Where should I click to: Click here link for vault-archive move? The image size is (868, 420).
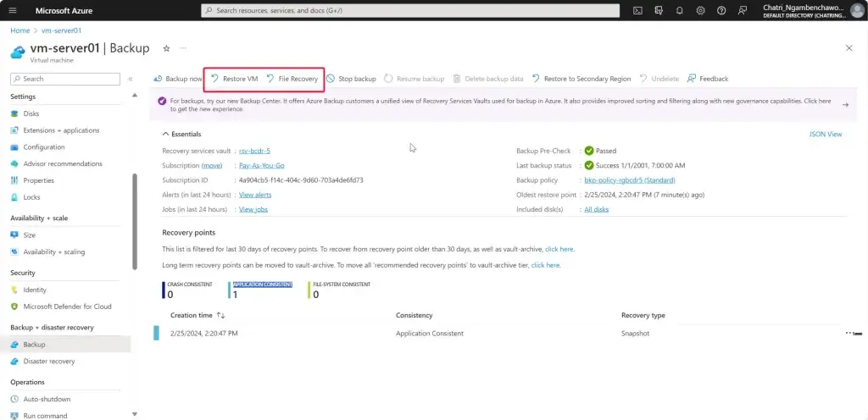(x=545, y=265)
